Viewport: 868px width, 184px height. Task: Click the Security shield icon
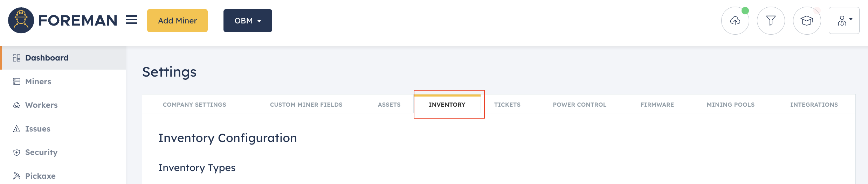[16, 152]
